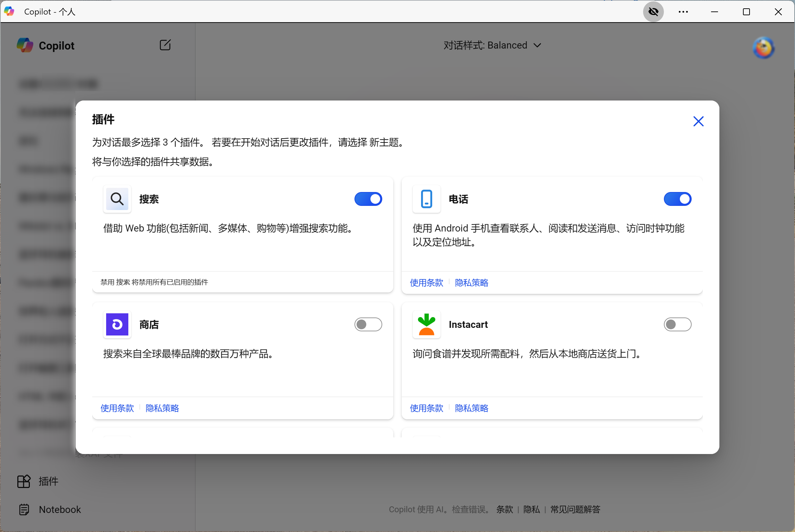The width and height of the screenshot is (795, 532).
Task: Click the Copilot app icon in title bar
Action: coord(9,11)
